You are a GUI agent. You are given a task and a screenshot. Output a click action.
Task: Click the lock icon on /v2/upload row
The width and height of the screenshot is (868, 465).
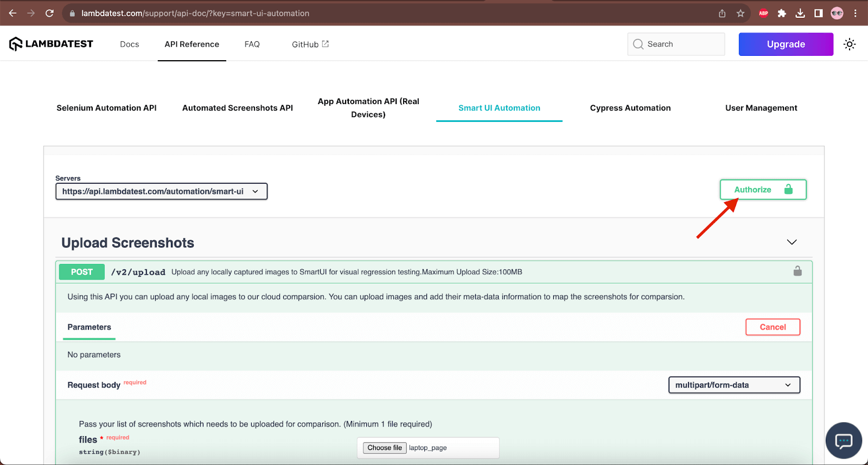tap(797, 271)
